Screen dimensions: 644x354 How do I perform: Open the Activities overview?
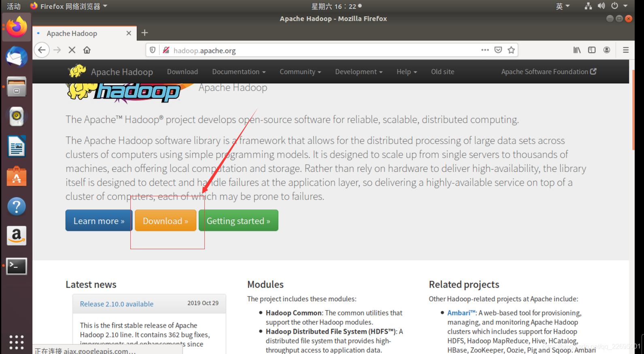click(14, 6)
